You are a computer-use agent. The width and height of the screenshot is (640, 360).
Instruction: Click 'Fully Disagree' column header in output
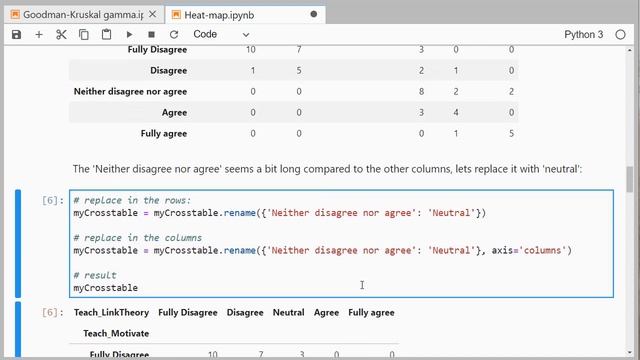pos(188,313)
